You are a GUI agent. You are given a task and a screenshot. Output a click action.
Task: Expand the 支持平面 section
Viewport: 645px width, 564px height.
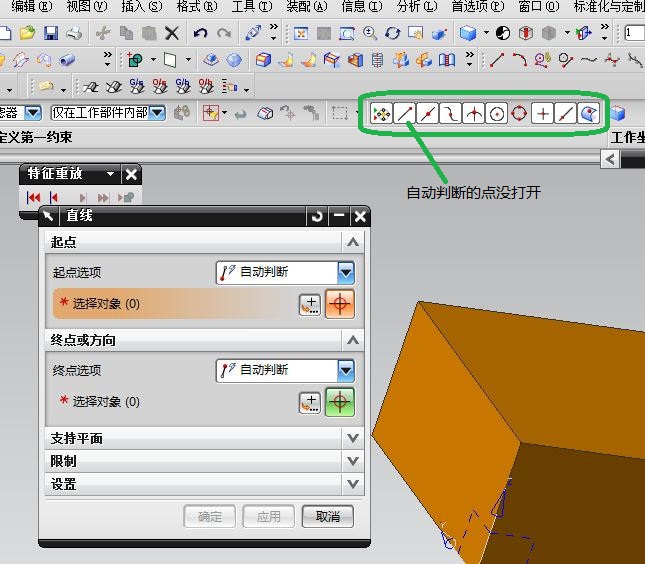tap(353, 438)
